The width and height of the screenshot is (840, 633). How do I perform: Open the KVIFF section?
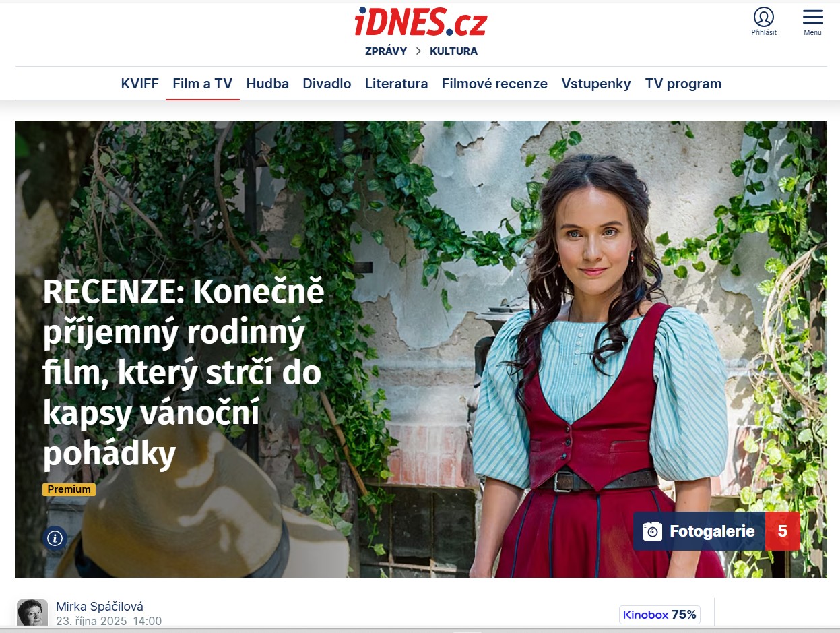pos(140,84)
